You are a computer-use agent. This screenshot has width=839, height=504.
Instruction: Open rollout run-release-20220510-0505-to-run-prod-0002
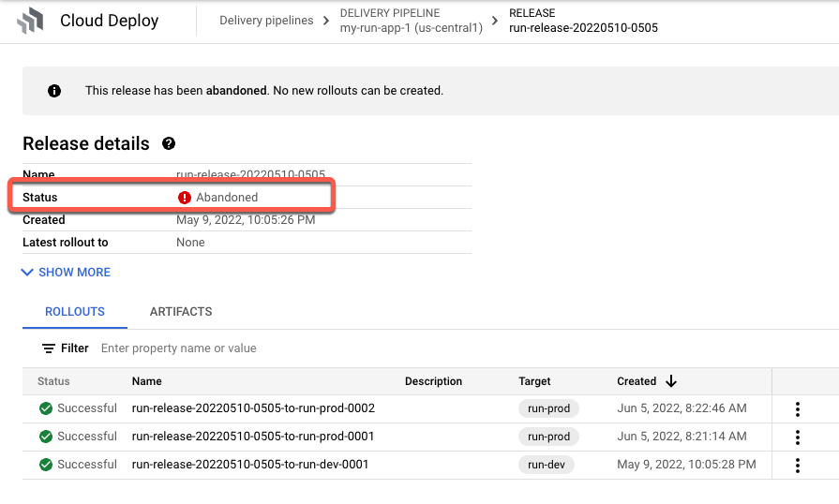click(253, 408)
